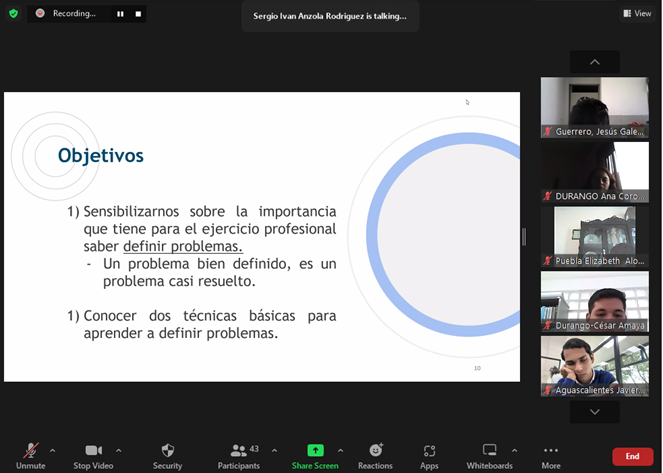Select the DURANGO Ana video thumbnail
Viewport: 663px width, 473px height.
(595, 172)
